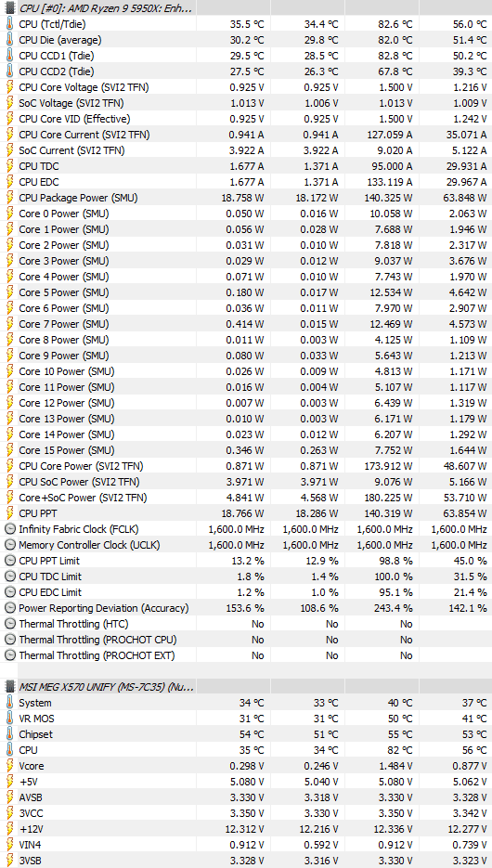Click clock icon beside Infinity Fabric Clock (FCLK)
The height and width of the screenshot is (868, 492).
[x=9, y=528]
